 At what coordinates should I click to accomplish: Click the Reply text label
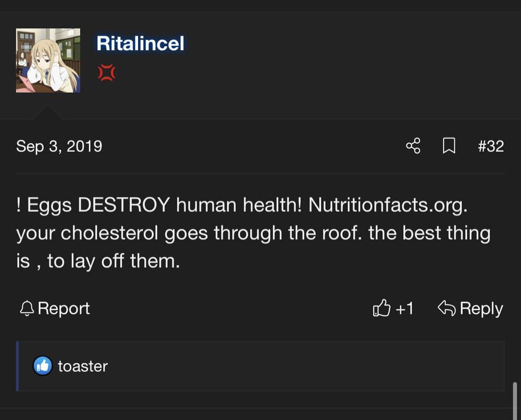(x=481, y=309)
